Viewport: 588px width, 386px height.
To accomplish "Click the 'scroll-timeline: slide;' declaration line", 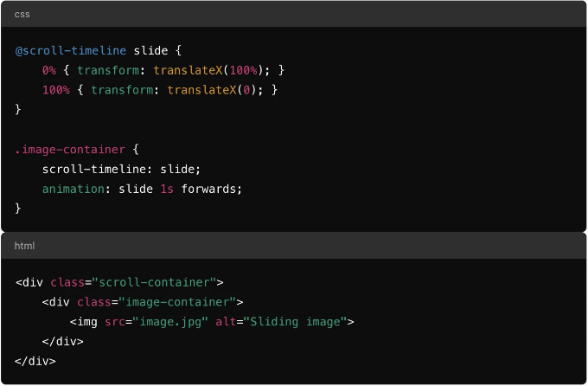I will pyautogui.click(x=121, y=169).
